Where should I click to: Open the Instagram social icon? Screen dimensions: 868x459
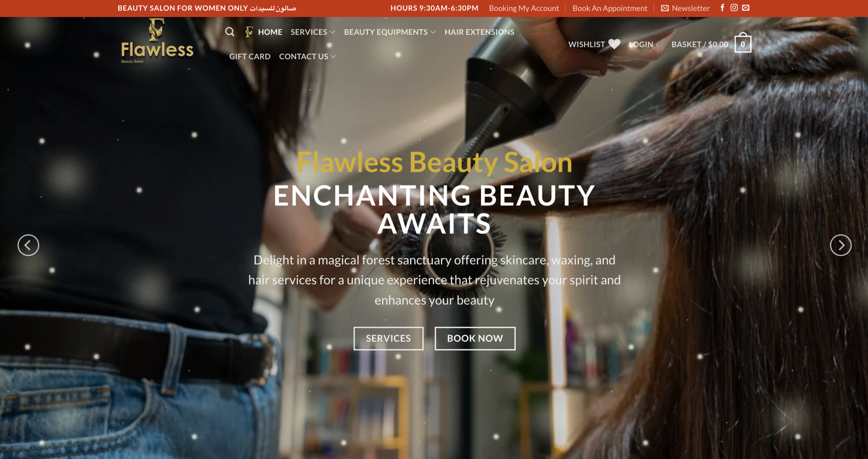(734, 8)
